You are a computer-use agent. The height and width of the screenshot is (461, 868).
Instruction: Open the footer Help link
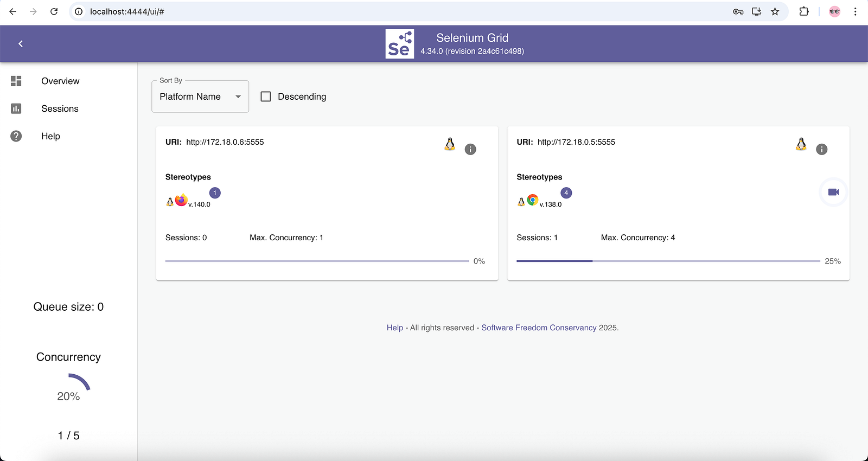pos(395,328)
